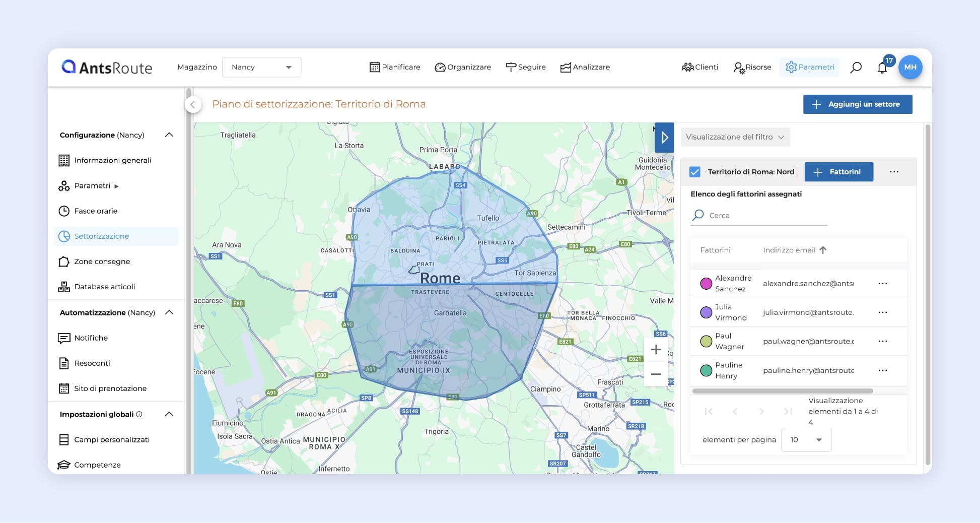Open the Sito di prenotazione calendar icon
The image size is (980, 523).
pos(64,388)
